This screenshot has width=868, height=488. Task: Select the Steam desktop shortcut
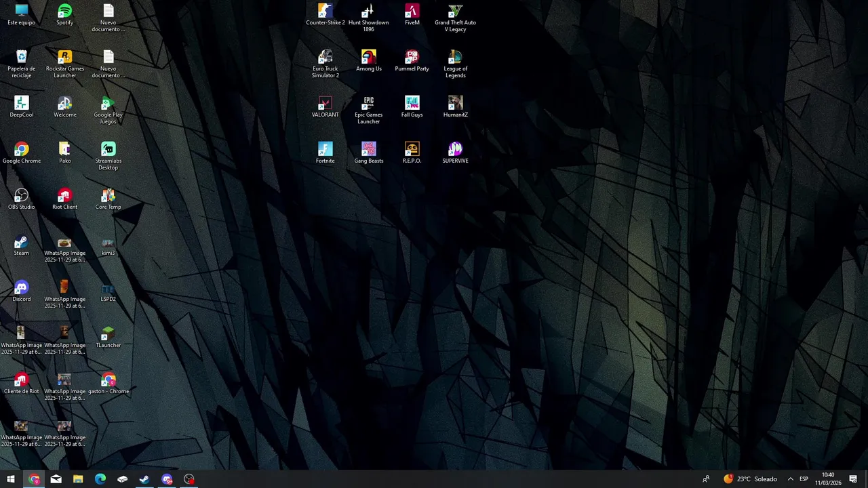[22, 245]
